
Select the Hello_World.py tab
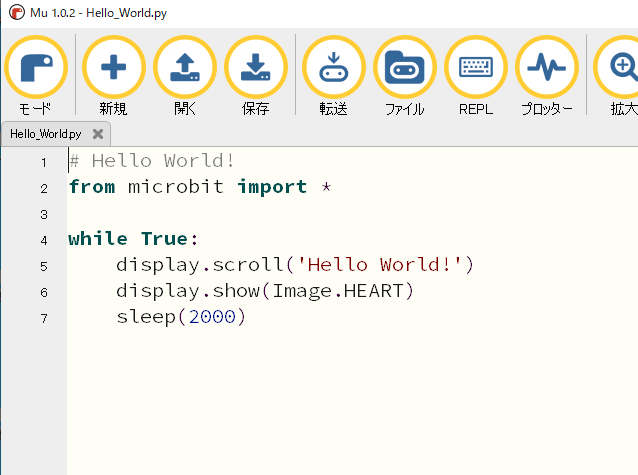tap(45, 134)
